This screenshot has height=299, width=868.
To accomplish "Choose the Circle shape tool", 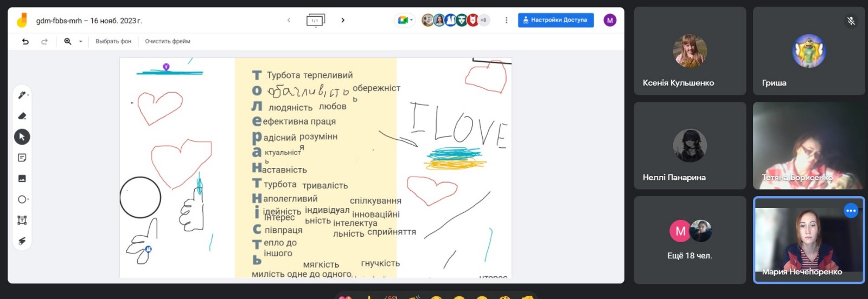I will point(22,199).
